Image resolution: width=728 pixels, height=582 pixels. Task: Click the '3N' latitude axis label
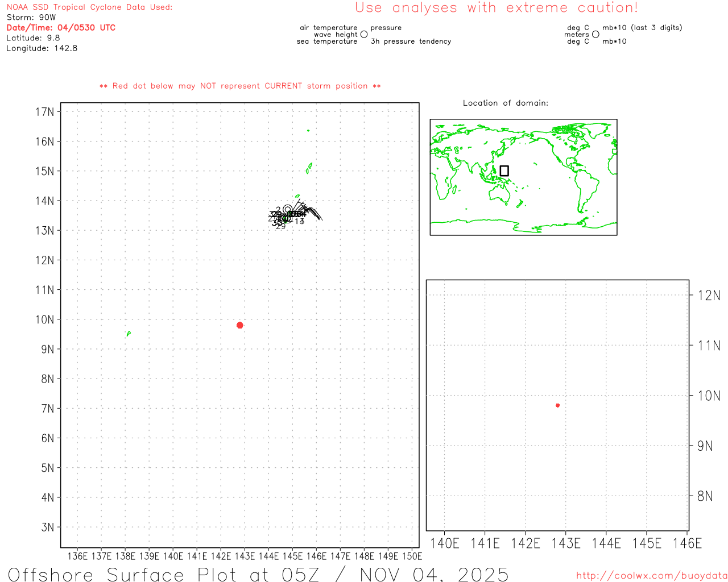(x=47, y=527)
